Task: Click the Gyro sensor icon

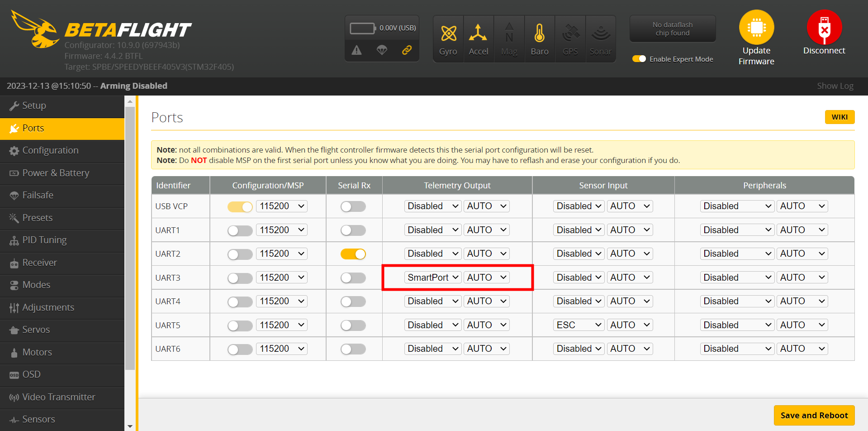Action: 448,39
